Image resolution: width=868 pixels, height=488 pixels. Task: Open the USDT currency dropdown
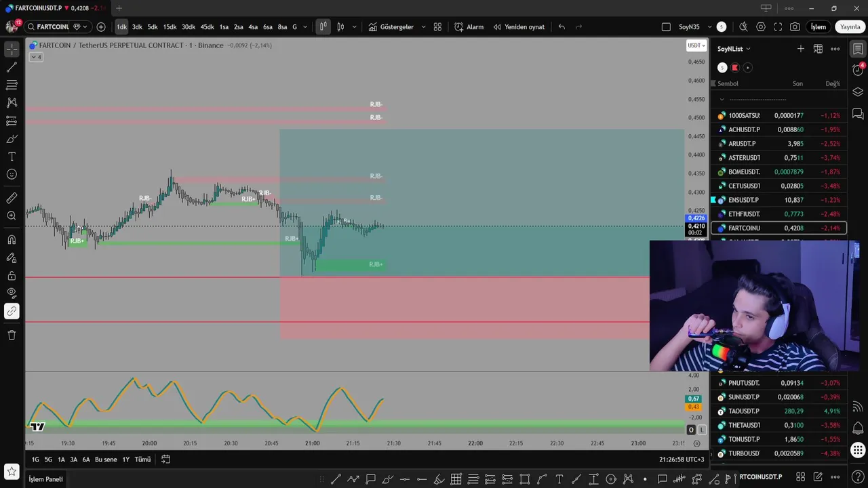coord(696,45)
